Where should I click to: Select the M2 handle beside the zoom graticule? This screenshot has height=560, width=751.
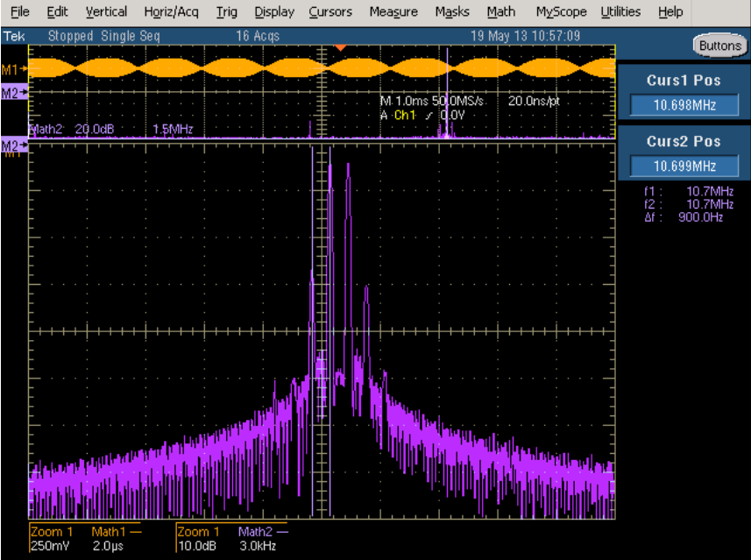14,145
